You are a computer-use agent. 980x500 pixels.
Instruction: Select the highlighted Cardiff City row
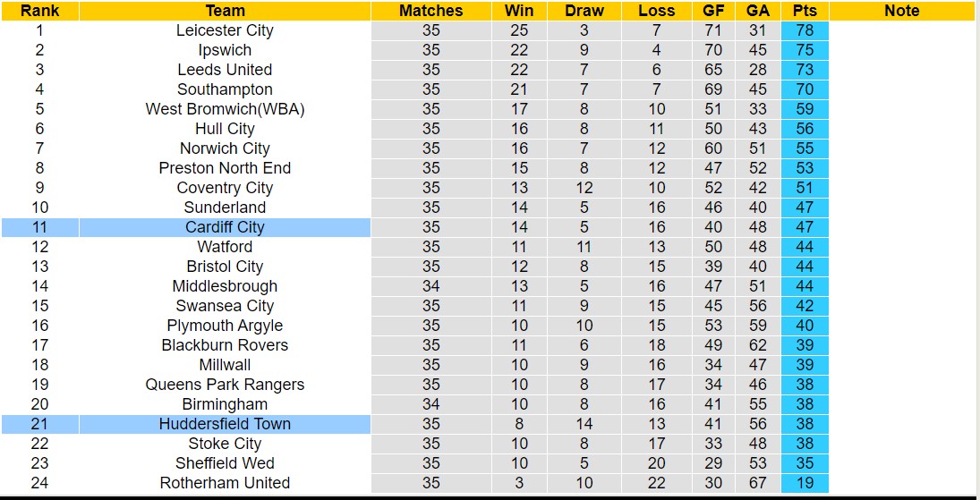[x=225, y=227]
